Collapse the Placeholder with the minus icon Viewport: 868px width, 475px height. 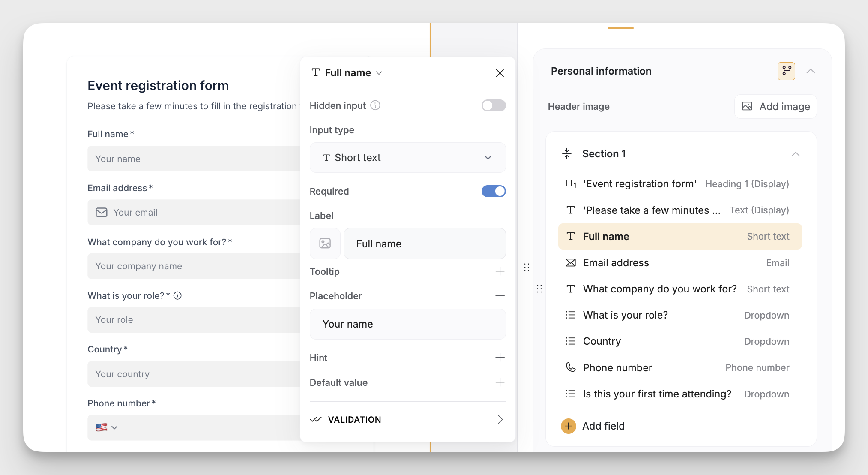500,296
